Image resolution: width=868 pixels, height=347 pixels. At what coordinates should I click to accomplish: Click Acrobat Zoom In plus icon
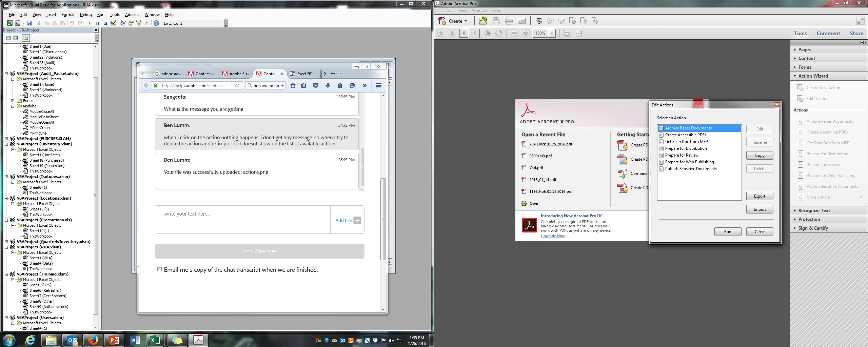526,33
